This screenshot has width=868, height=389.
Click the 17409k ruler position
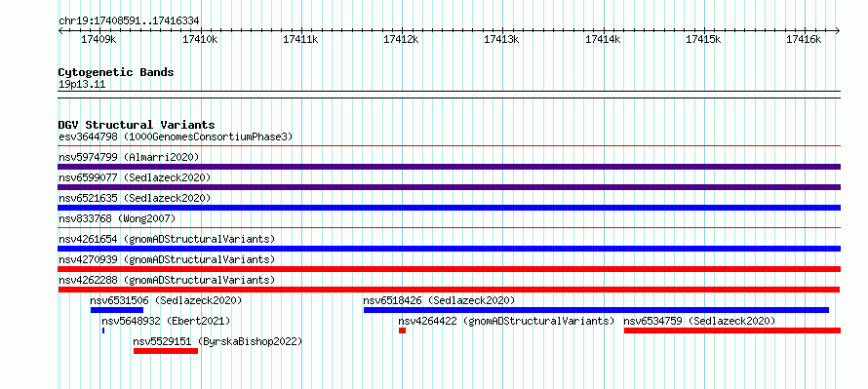point(99,39)
